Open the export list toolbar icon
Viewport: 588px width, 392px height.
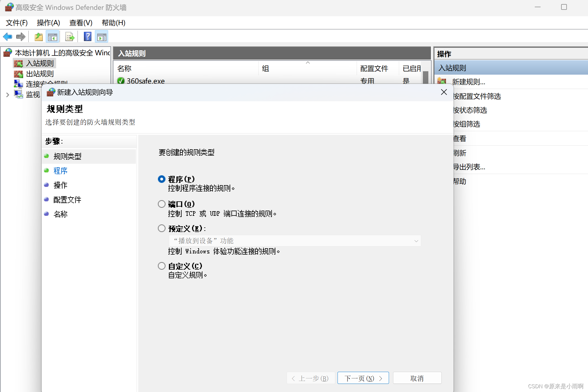pos(69,36)
